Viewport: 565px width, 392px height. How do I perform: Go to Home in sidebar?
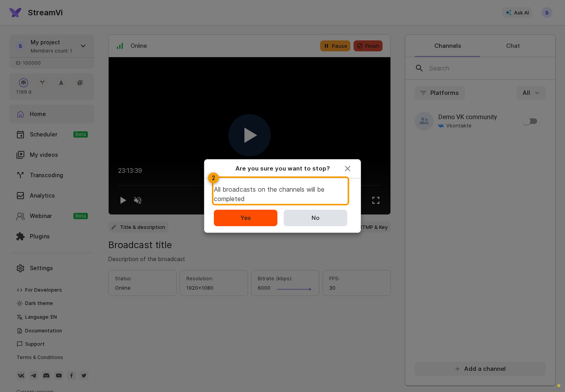coord(52,114)
